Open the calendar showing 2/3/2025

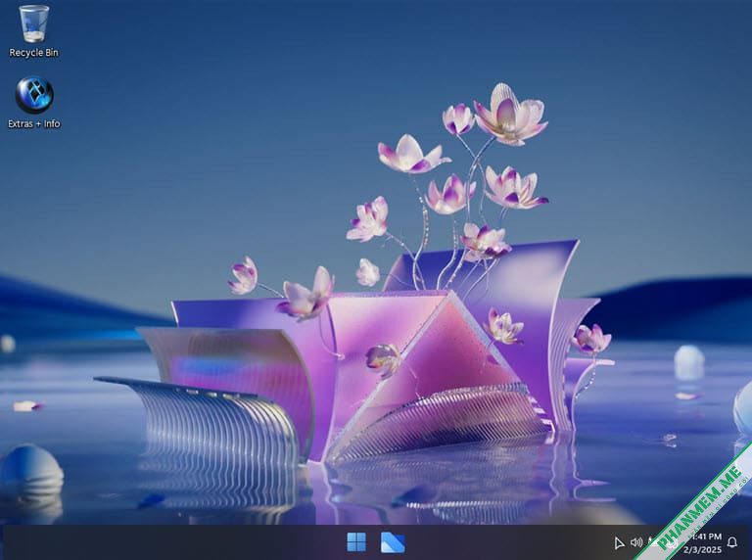[702, 549]
